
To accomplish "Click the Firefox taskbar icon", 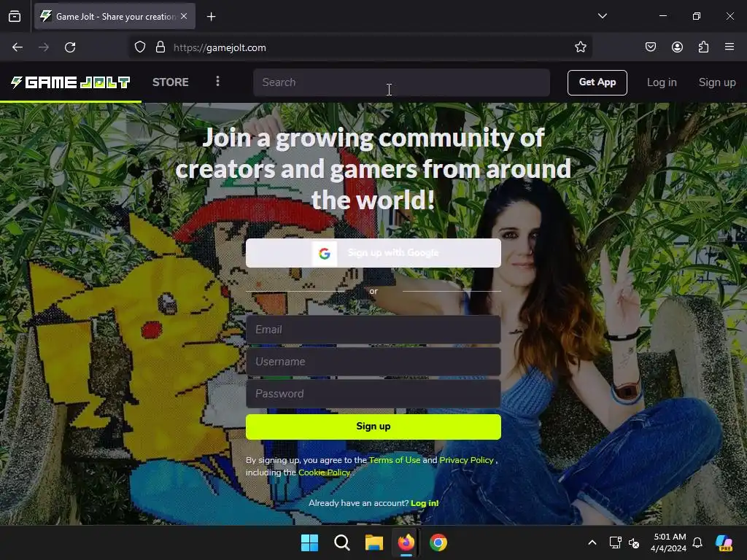I will point(406,542).
